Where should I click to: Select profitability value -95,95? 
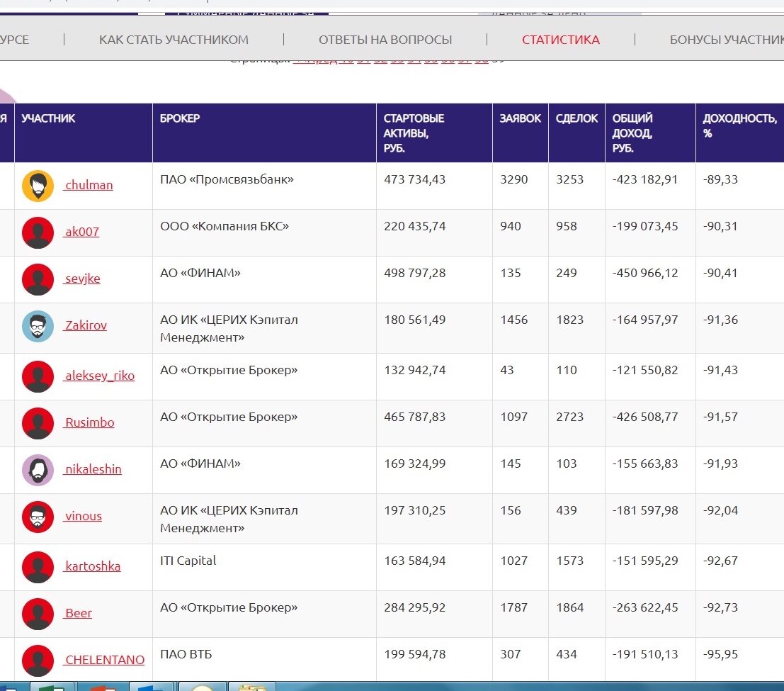coord(720,654)
